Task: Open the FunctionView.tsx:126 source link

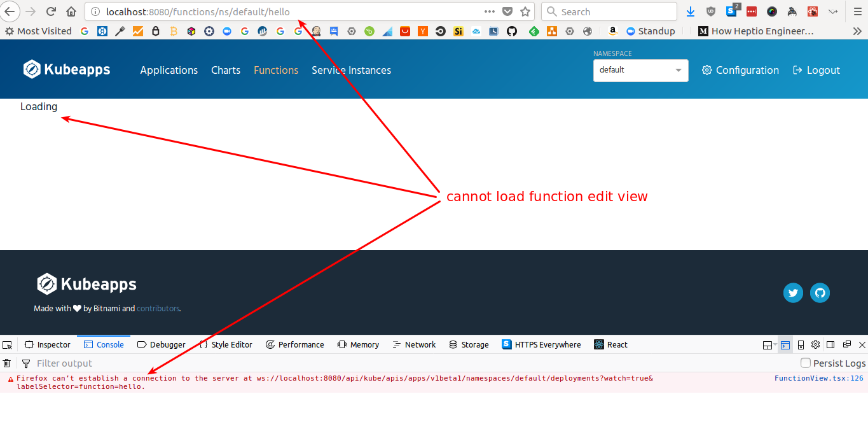Action: 818,378
